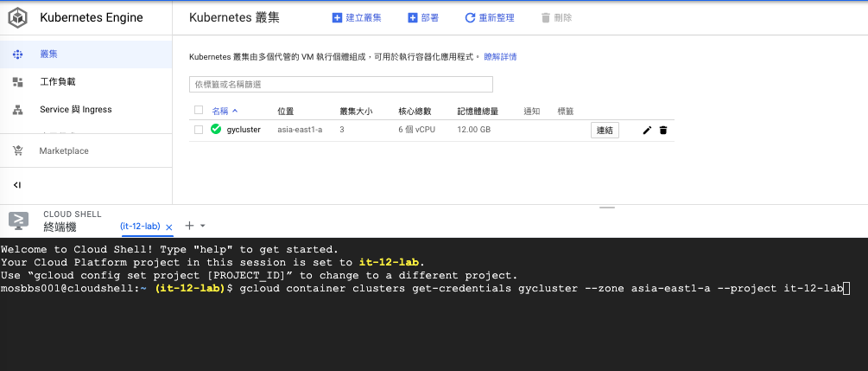Focus the 依標籤或名稱篩選 filter field

click(341, 84)
